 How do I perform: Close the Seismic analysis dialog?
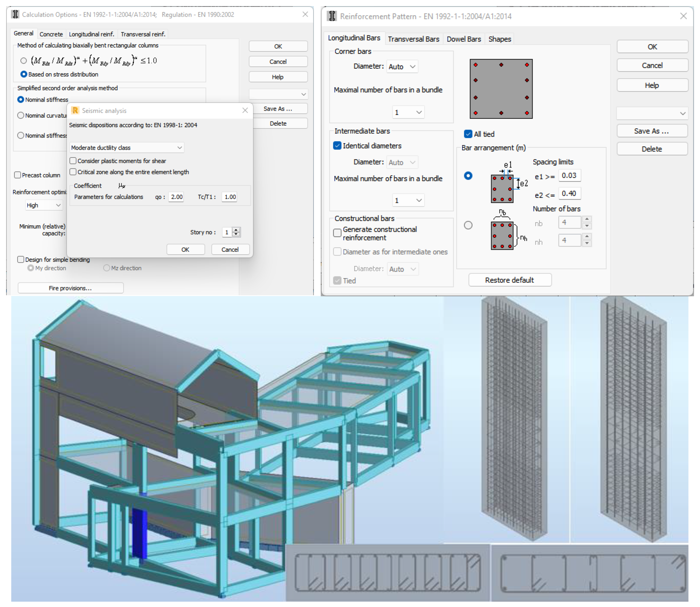(245, 110)
